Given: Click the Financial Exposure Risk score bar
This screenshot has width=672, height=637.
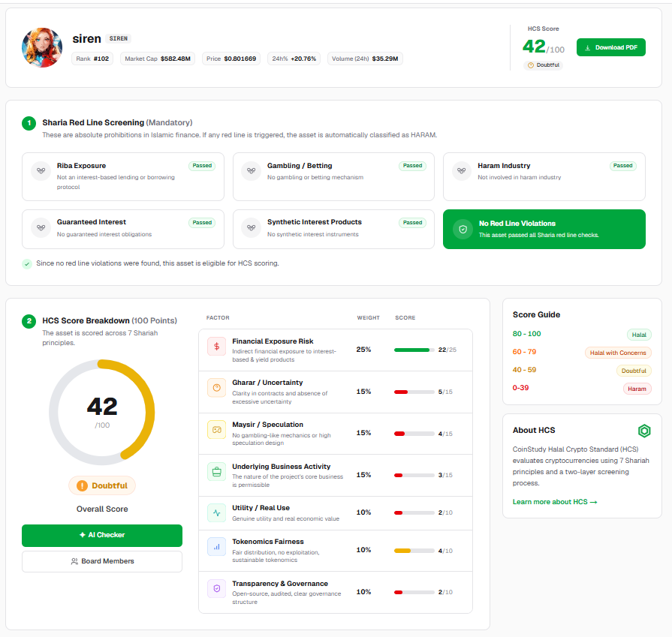Looking at the screenshot, I should coord(414,350).
